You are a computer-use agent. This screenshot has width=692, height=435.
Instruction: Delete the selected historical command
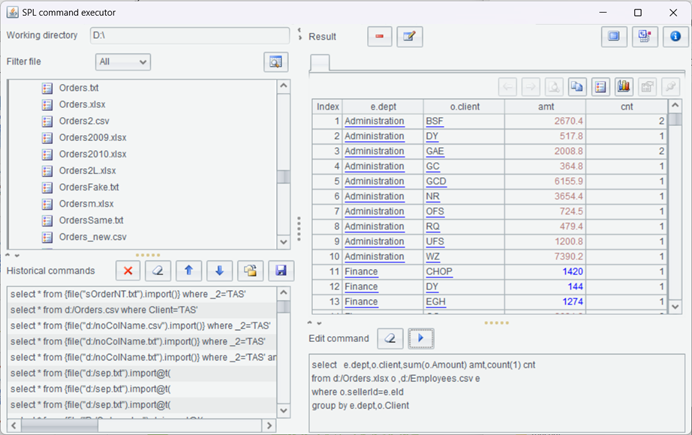click(127, 271)
